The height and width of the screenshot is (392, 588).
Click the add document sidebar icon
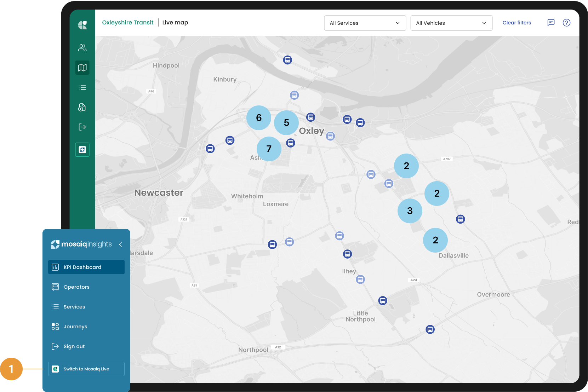point(82,107)
